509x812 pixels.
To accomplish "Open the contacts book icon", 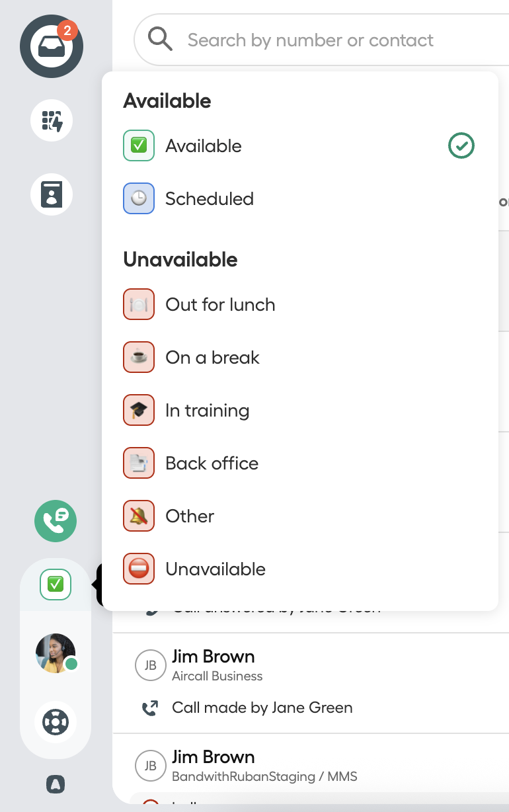I will [x=52, y=194].
